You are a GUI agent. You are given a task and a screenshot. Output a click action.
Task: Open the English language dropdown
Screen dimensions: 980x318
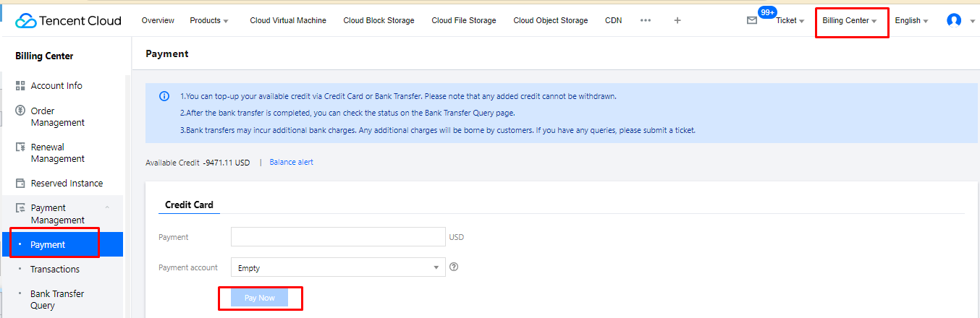pyautogui.click(x=911, y=20)
